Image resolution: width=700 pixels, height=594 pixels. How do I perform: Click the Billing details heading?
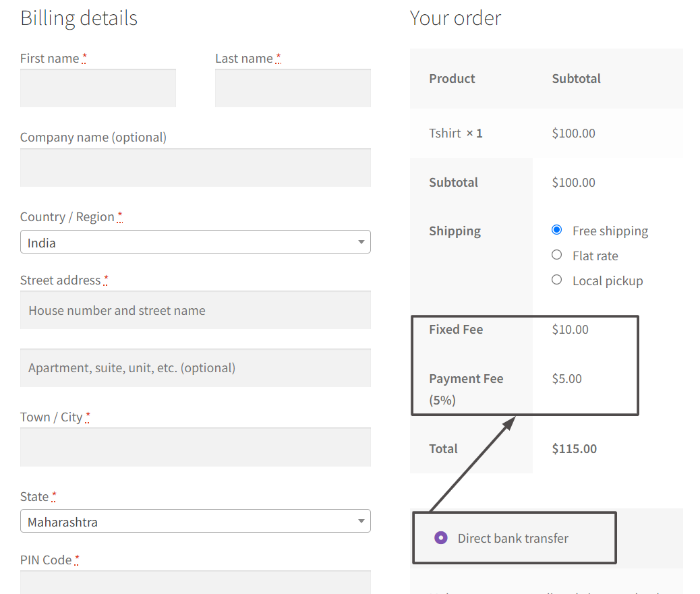[79, 18]
